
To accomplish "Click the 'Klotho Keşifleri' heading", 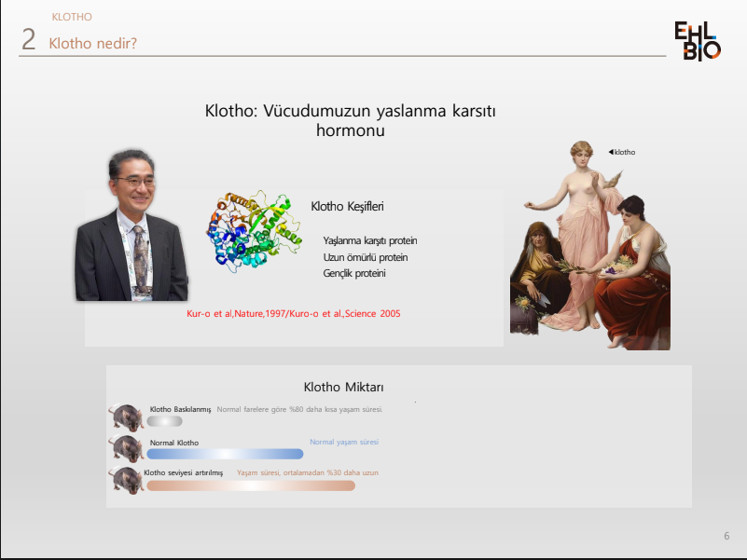I will 347,206.
